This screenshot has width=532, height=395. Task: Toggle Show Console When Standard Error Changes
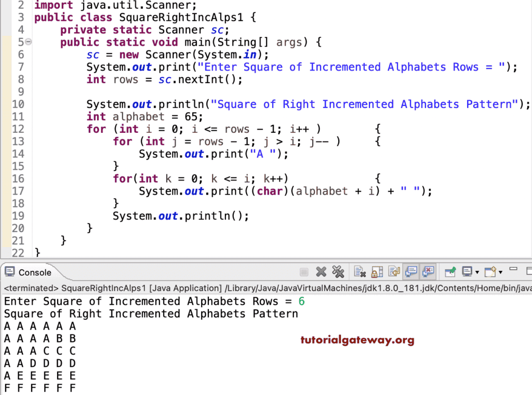coord(429,271)
